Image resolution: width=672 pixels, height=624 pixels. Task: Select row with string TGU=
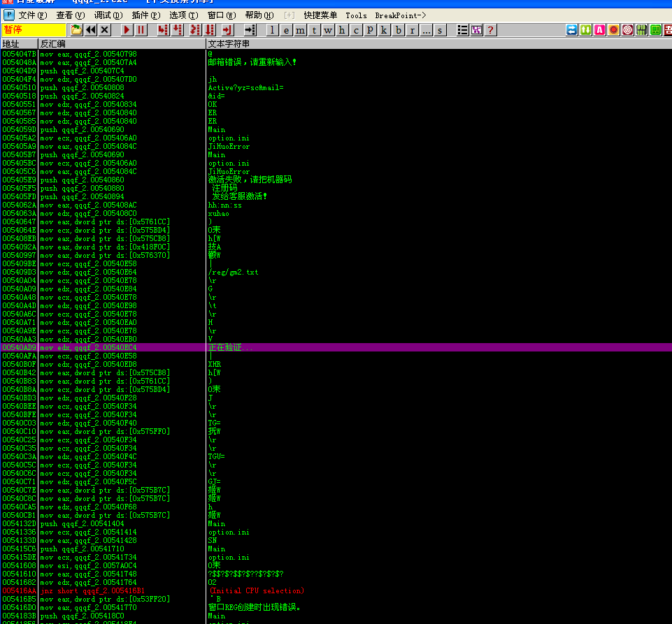(336, 456)
